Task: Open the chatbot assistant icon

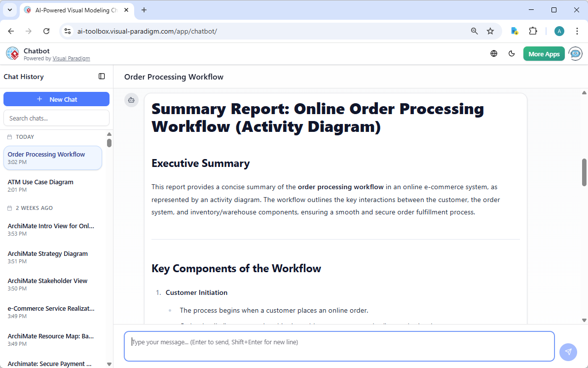Action: (575, 53)
